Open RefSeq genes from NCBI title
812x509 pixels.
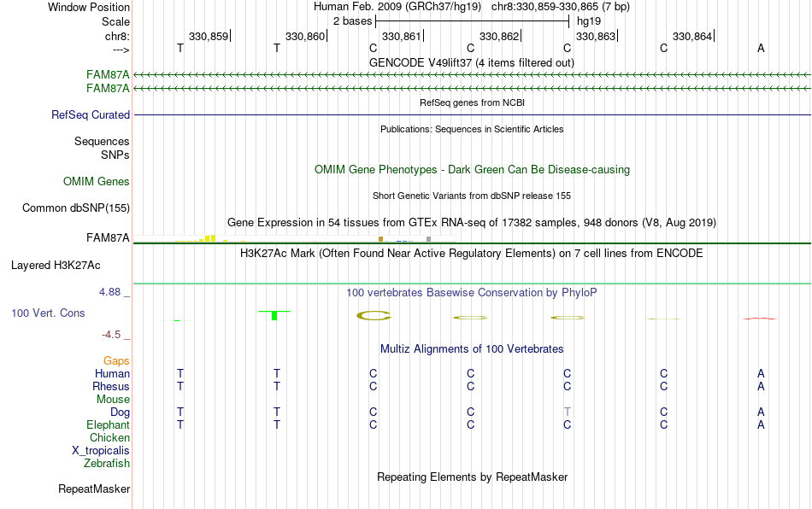472,102
